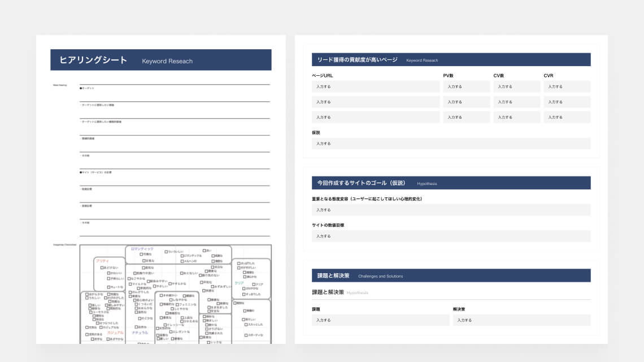Click the カジュアル category label
This screenshot has width=644, height=362.
[115, 333]
